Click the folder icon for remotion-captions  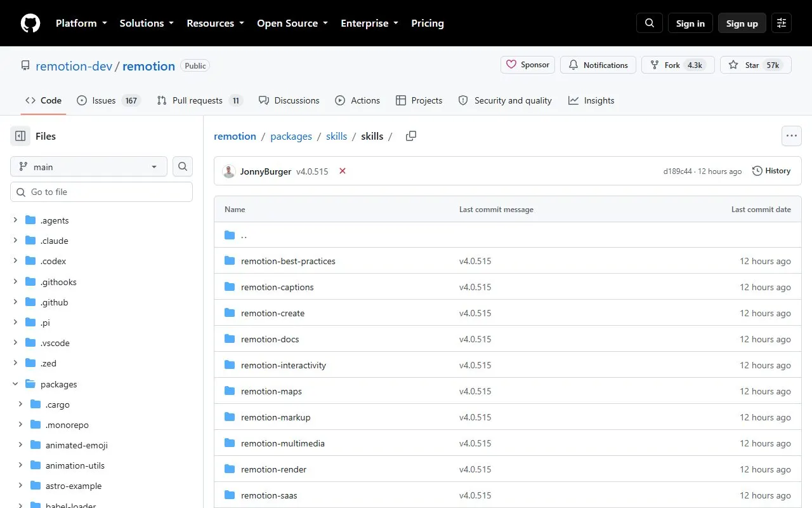230,287
